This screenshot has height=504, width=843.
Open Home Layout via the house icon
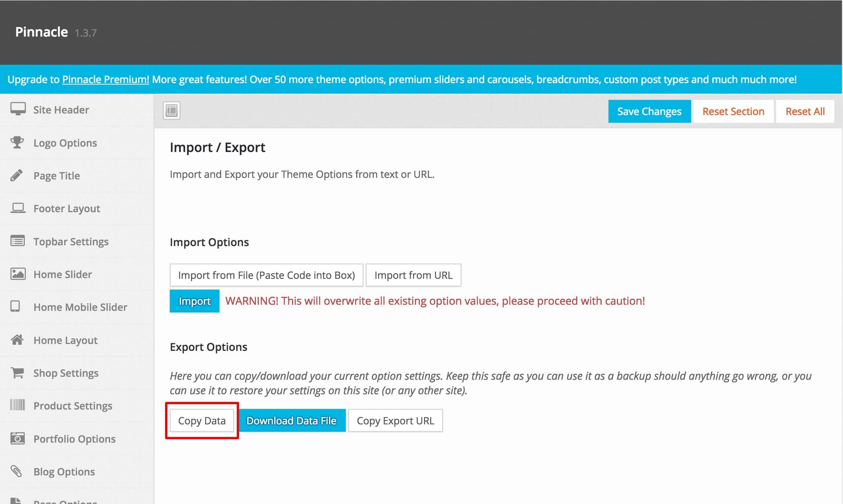[18, 340]
